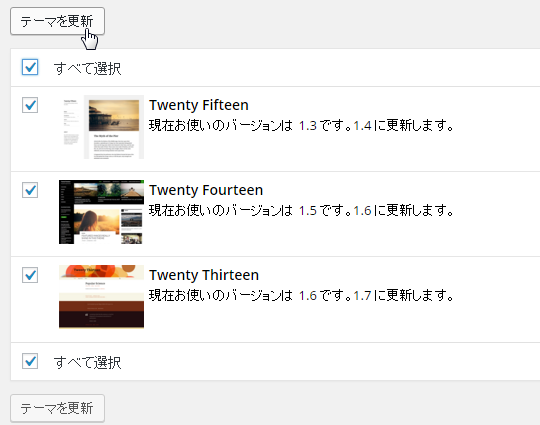Image resolution: width=540 pixels, height=425 pixels.
Task: Click the top テーマを更新 button
Action: 58,21
